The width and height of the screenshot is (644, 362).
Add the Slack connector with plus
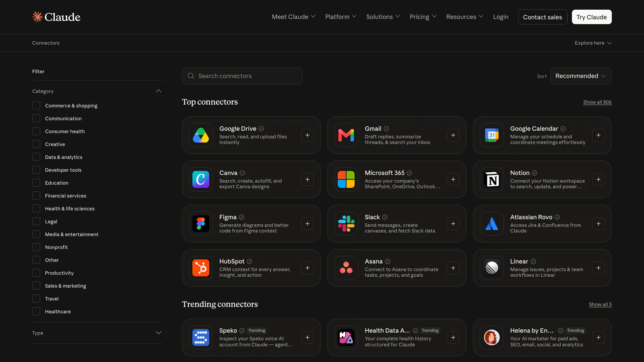[453, 224]
